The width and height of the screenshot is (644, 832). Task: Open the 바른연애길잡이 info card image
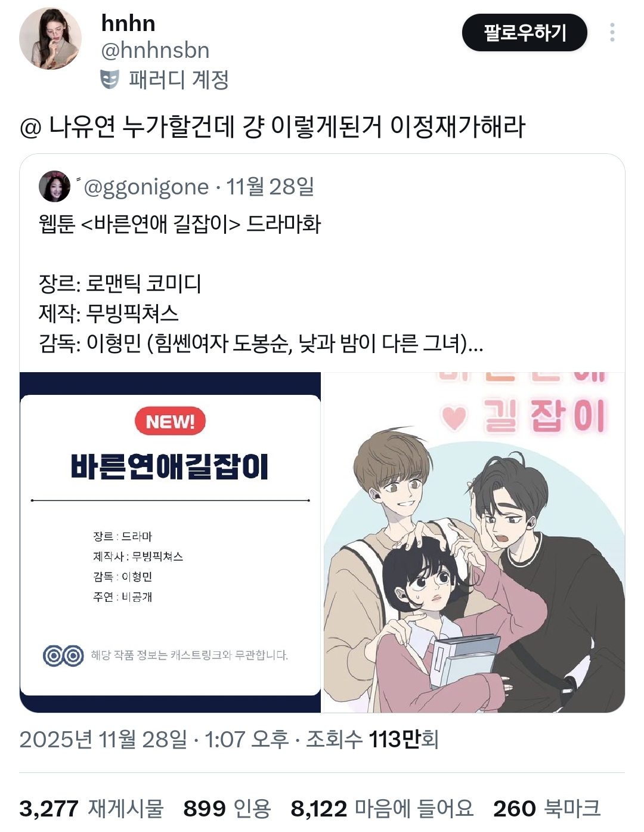tap(171, 542)
